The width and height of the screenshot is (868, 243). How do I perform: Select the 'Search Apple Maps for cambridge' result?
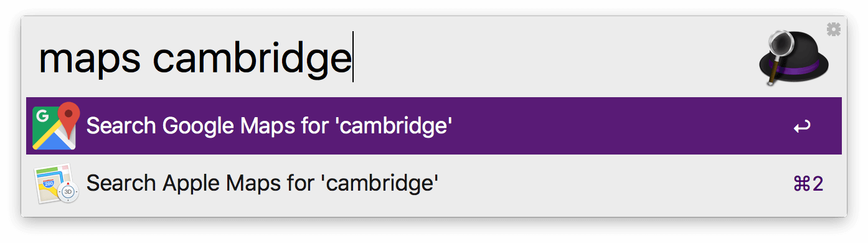(x=434, y=183)
